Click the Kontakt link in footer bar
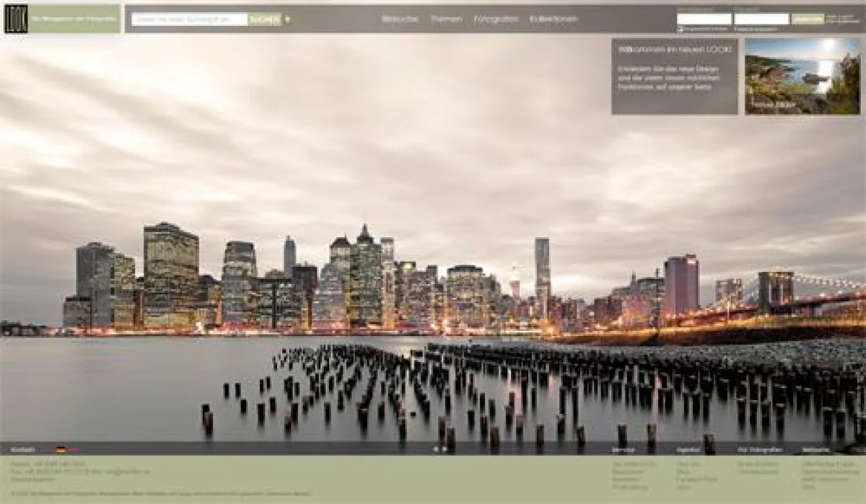 pyautogui.click(x=22, y=449)
